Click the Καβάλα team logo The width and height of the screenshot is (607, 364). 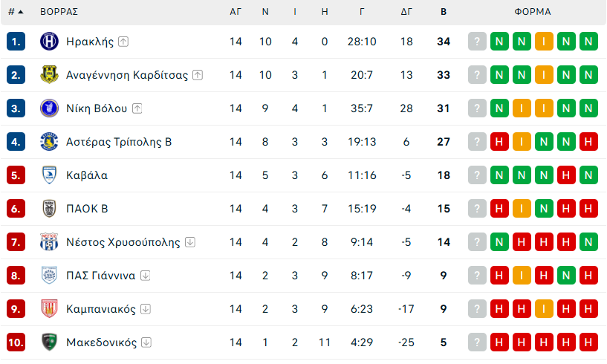pyautogui.click(x=49, y=175)
